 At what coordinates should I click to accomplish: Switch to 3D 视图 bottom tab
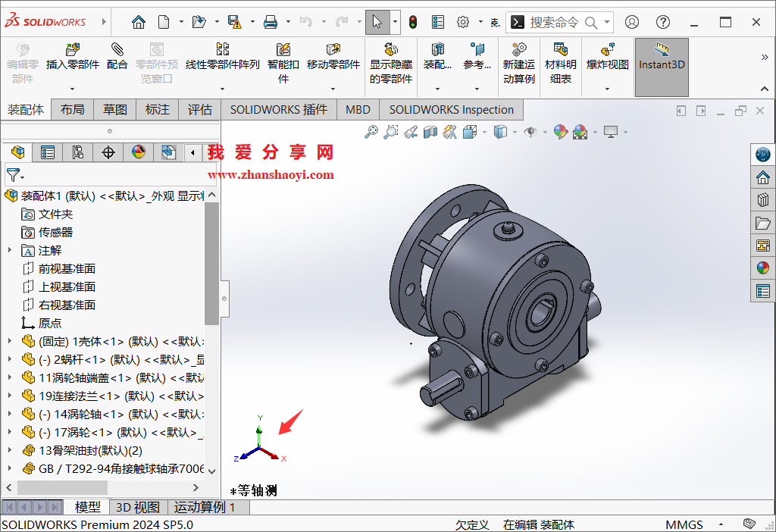[x=138, y=507]
